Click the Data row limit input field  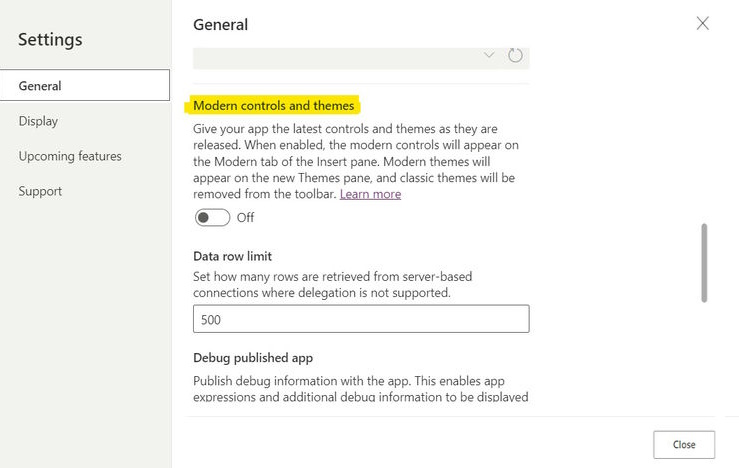360,319
